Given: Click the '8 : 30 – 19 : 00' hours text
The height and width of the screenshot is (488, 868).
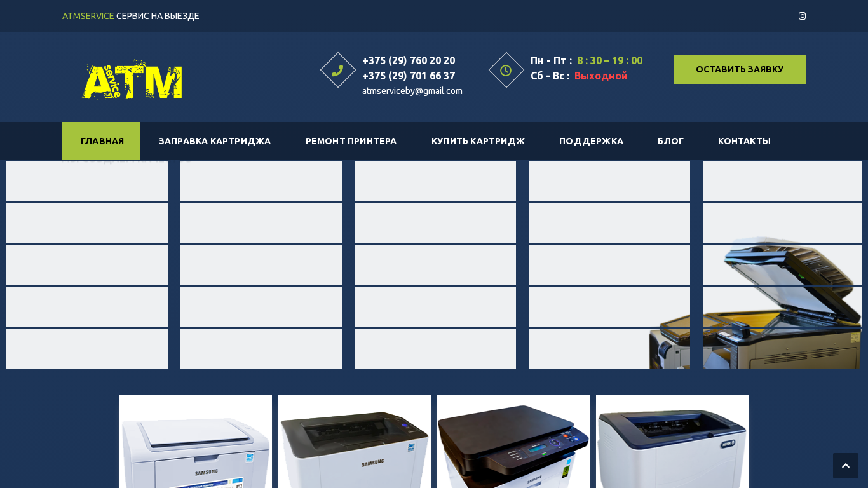Looking at the screenshot, I should tap(610, 61).
